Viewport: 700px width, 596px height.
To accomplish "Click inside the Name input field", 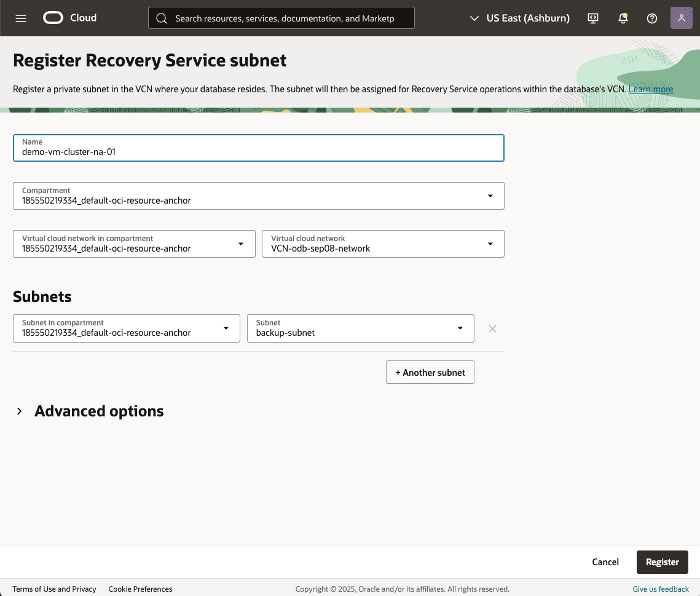I will point(258,151).
